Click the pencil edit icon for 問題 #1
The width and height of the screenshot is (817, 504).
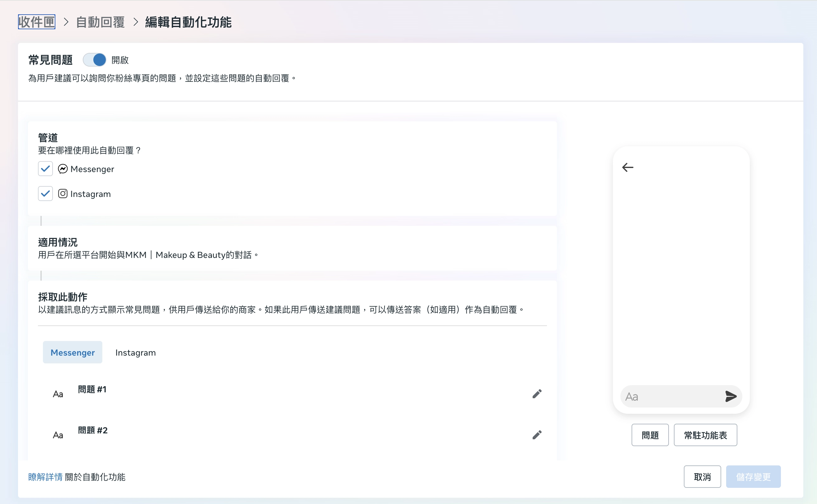pos(537,394)
